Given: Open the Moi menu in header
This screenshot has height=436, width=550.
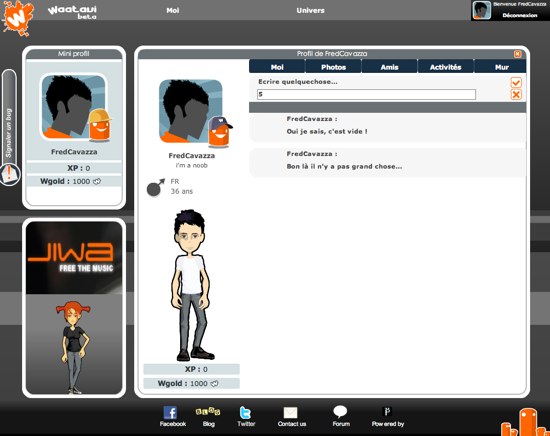Looking at the screenshot, I should pyautogui.click(x=173, y=11).
